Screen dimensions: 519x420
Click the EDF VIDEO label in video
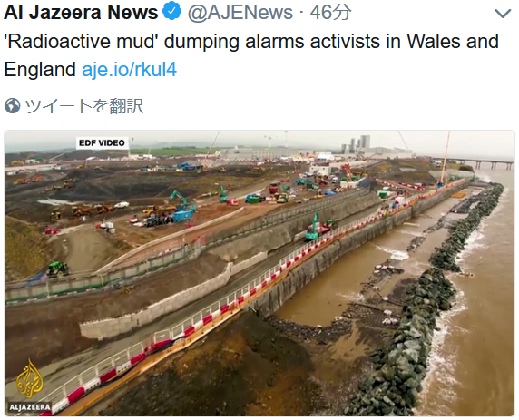102,143
